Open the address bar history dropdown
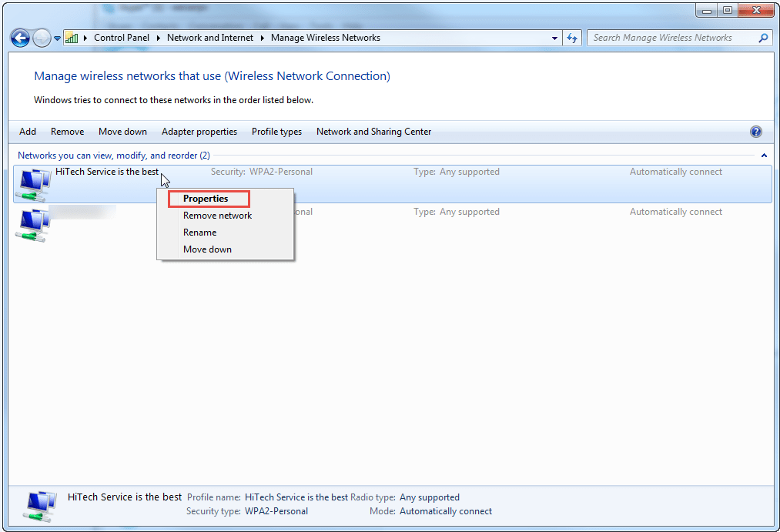Image resolution: width=780 pixels, height=532 pixels. click(x=554, y=38)
